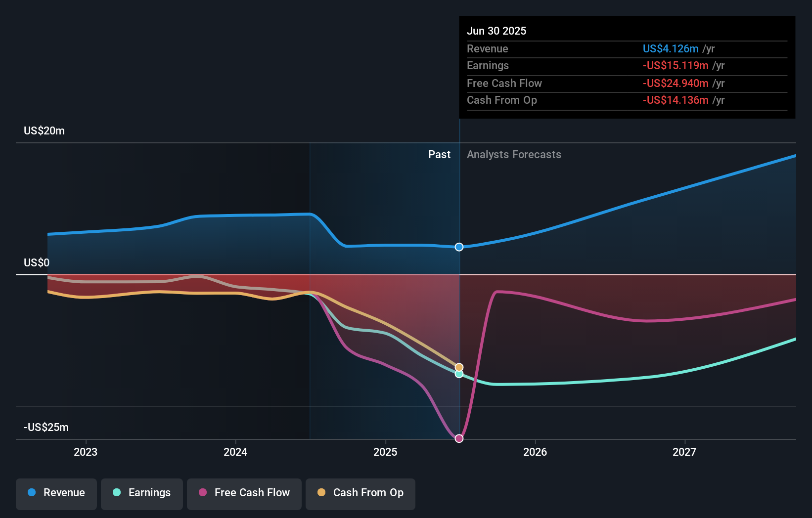Toggle the Earnings series off
Screen dimensions: 812x518
(142, 493)
